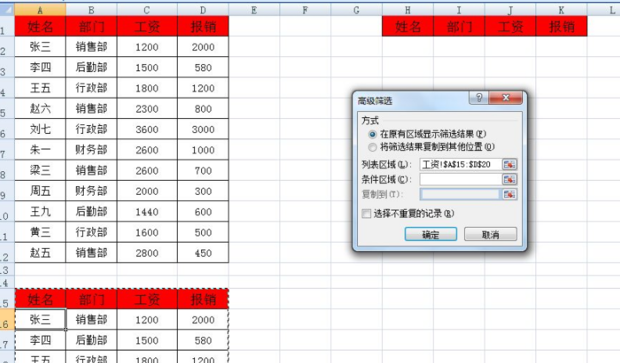Focus the 条件区域 input field
The height and width of the screenshot is (363, 620).
point(460,179)
